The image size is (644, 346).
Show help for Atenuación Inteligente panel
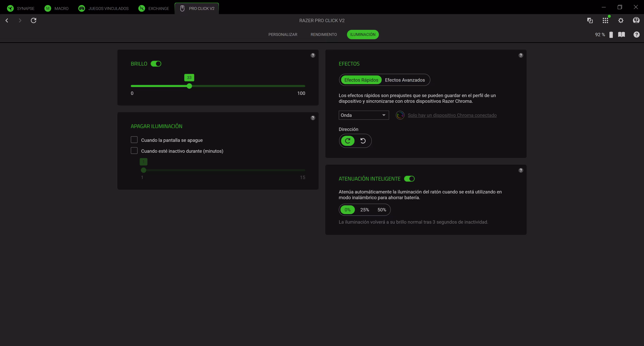tap(521, 170)
